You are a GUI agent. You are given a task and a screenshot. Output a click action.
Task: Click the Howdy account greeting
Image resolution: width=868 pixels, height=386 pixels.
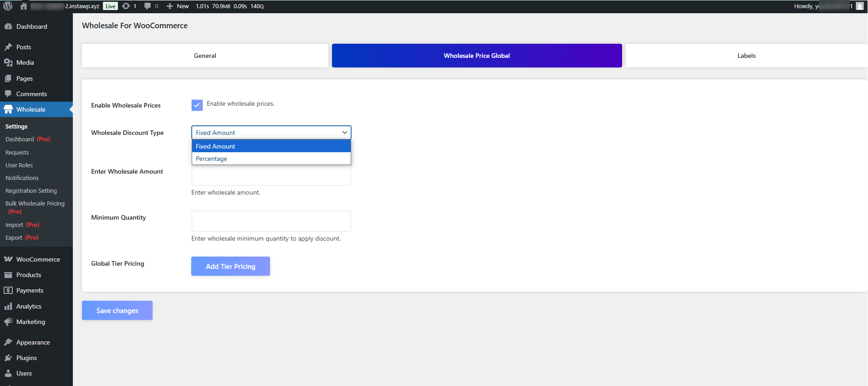pos(822,6)
